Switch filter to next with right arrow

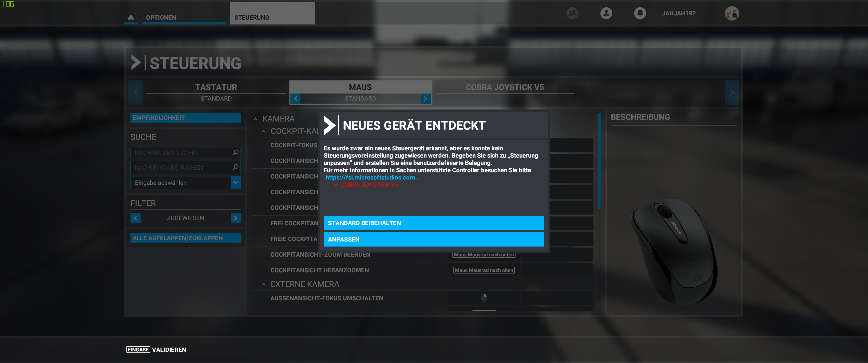click(235, 218)
